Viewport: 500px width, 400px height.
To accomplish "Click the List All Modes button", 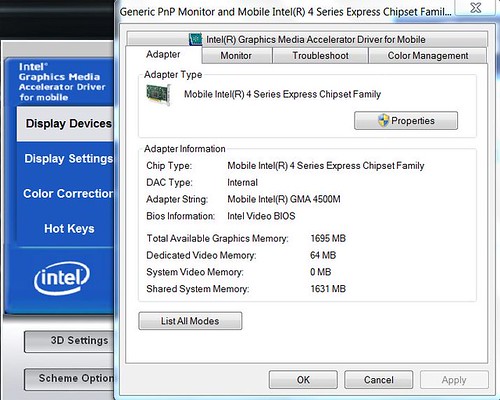I will 190,321.
